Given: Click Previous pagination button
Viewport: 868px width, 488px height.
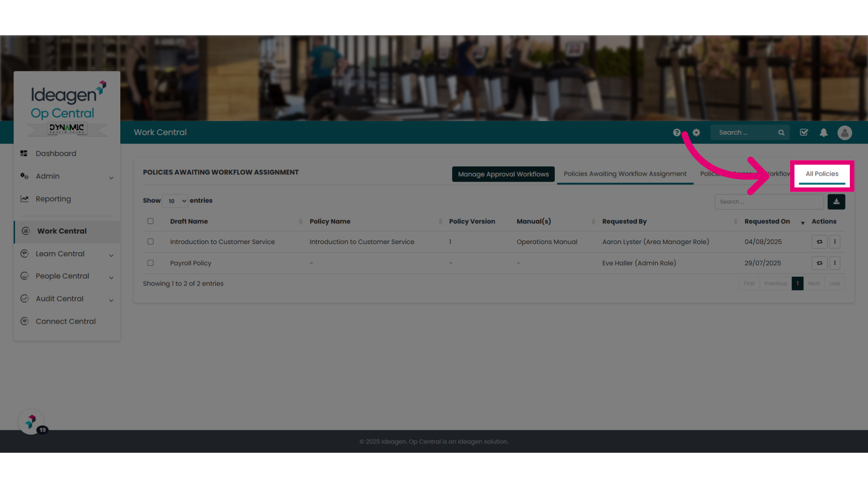Looking at the screenshot, I should coord(776,283).
